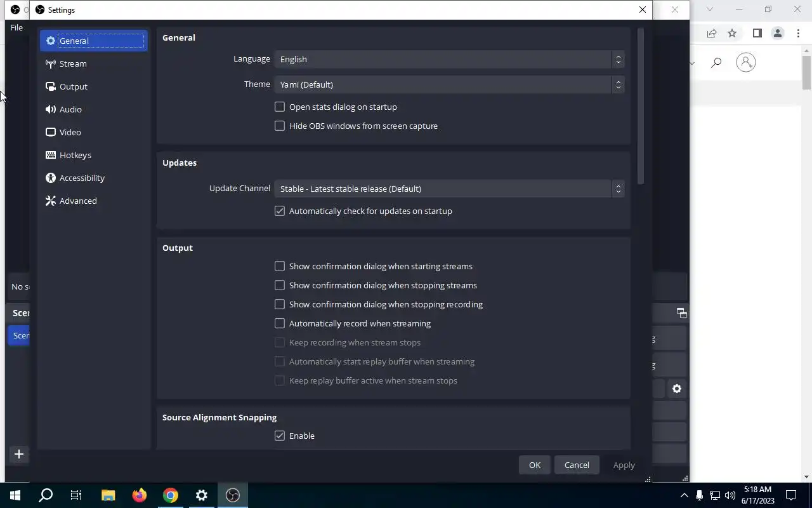Open the Accessibility settings category
Viewport: 812px width, 508px height.
coord(93,178)
